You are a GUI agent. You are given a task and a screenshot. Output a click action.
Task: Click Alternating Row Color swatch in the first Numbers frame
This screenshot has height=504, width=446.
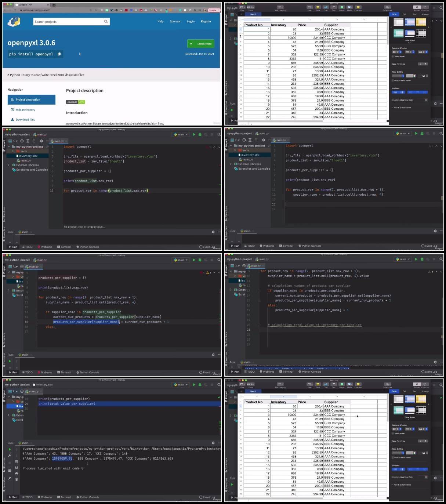(x=426, y=100)
